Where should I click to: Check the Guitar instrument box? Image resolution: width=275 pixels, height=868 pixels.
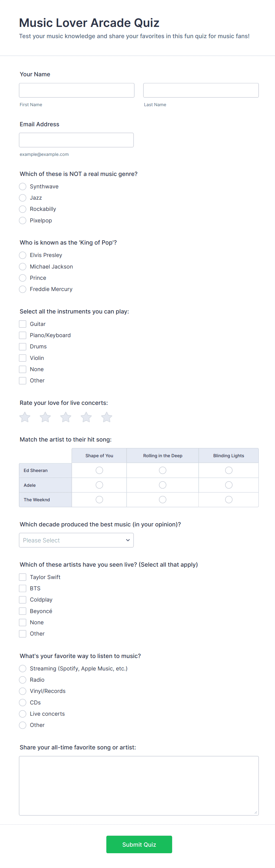coord(22,324)
